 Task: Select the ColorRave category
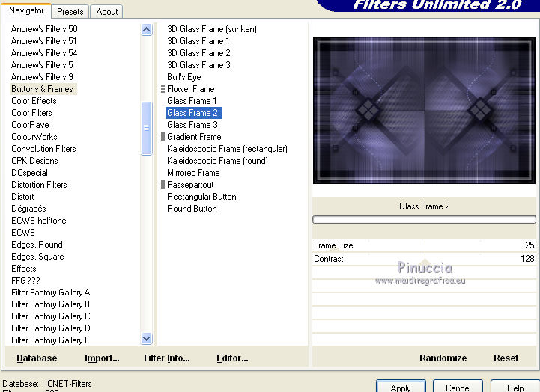[x=30, y=125]
